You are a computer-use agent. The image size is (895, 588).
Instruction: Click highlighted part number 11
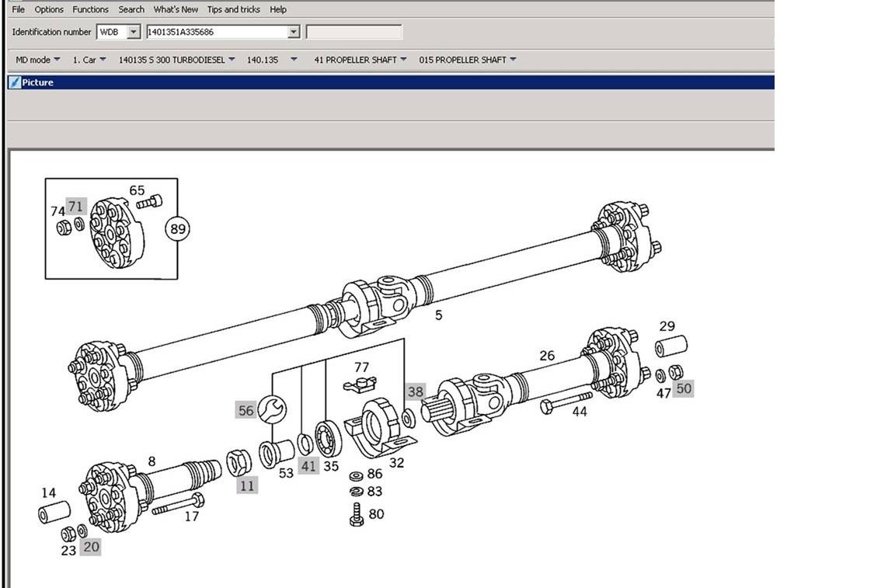247,485
